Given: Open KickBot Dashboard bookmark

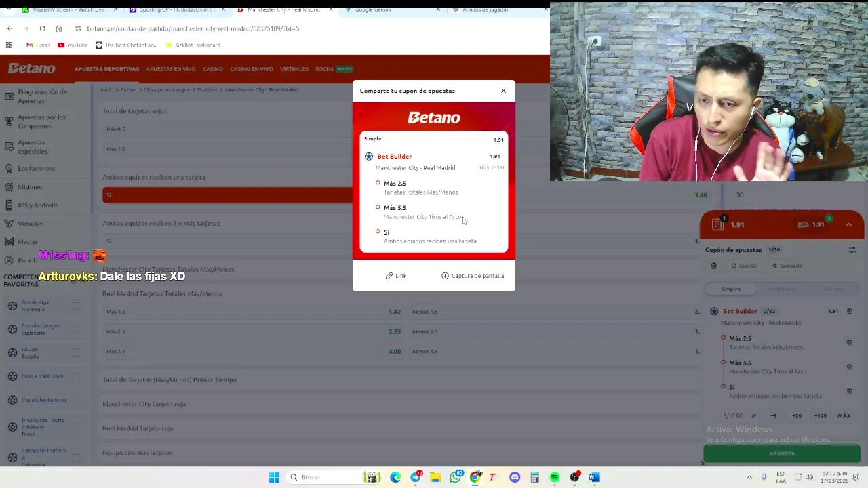Looking at the screenshot, I should click(193, 45).
